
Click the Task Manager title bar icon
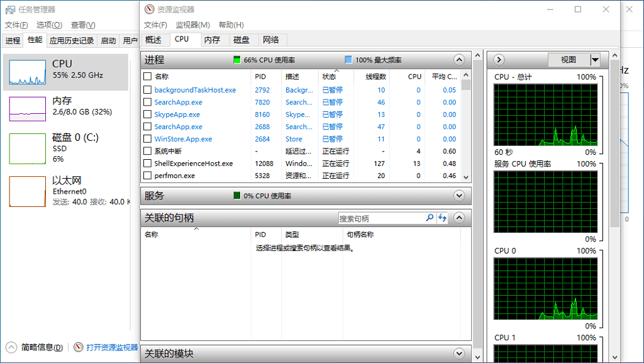pos(10,9)
